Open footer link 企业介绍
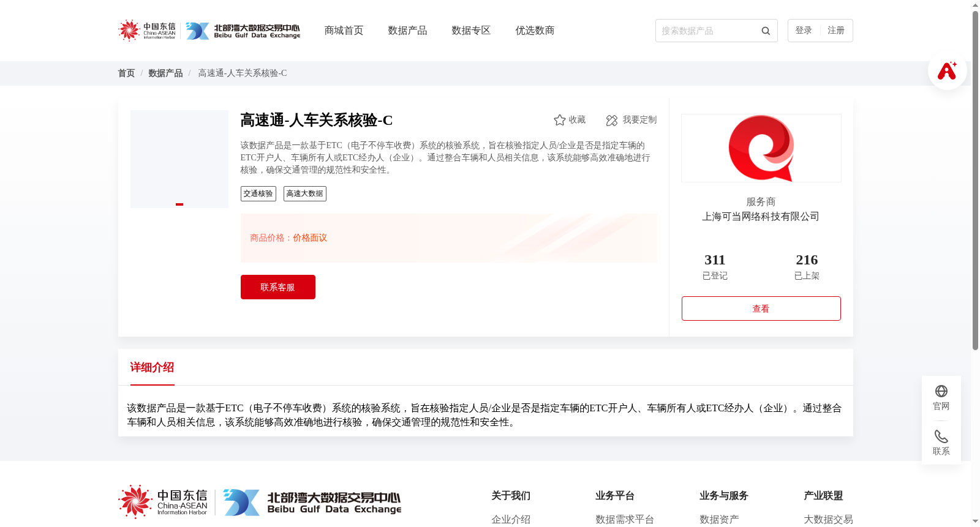The height and width of the screenshot is (527, 980). coord(511,520)
